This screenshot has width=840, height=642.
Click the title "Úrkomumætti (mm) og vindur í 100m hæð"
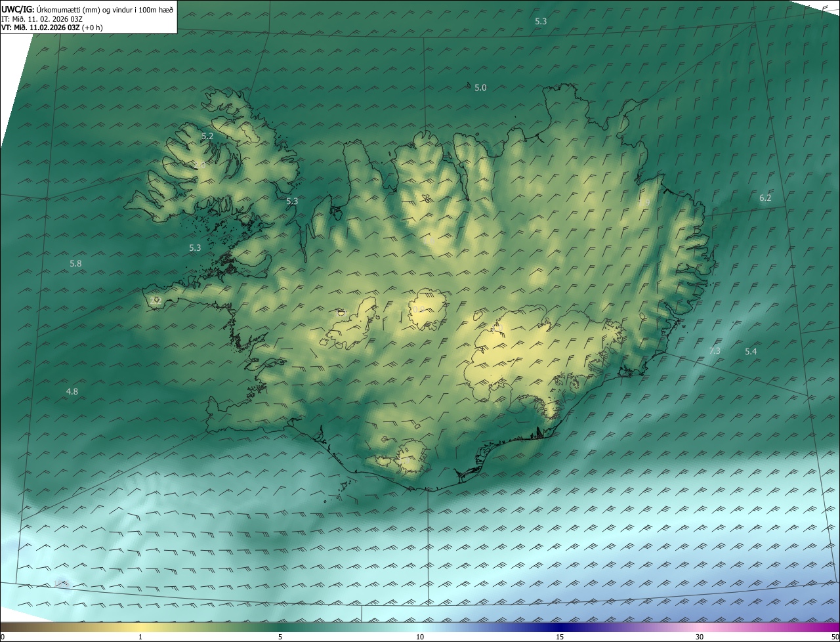[x=104, y=9]
